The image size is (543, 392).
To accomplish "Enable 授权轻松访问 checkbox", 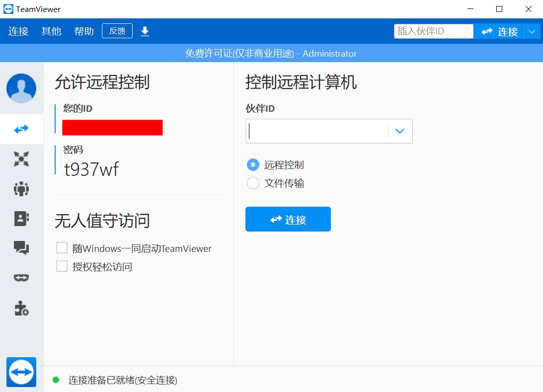I will click(x=62, y=266).
